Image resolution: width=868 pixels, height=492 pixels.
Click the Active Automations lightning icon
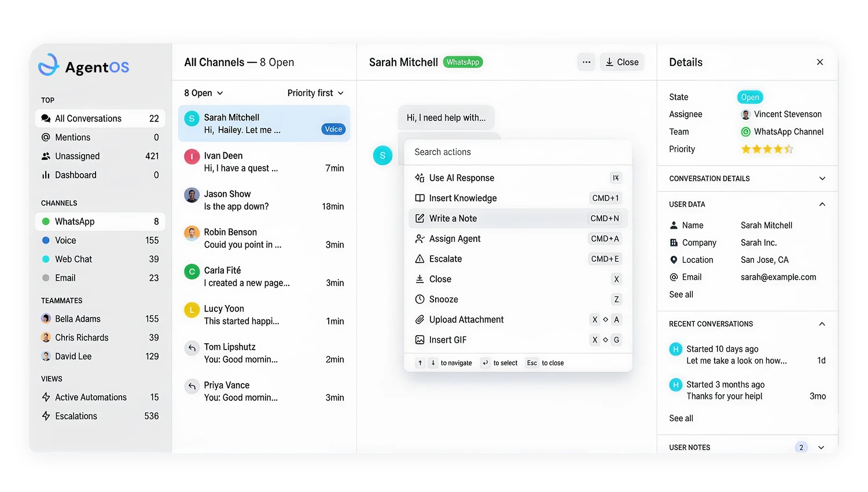click(x=46, y=397)
